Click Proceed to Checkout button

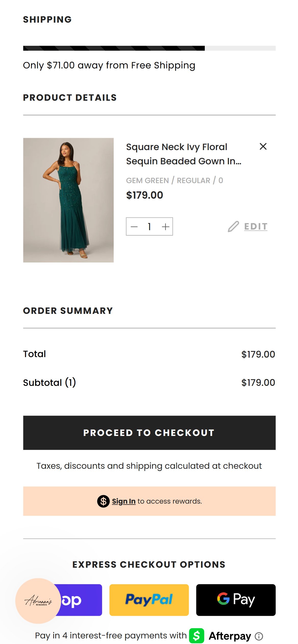click(x=149, y=433)
